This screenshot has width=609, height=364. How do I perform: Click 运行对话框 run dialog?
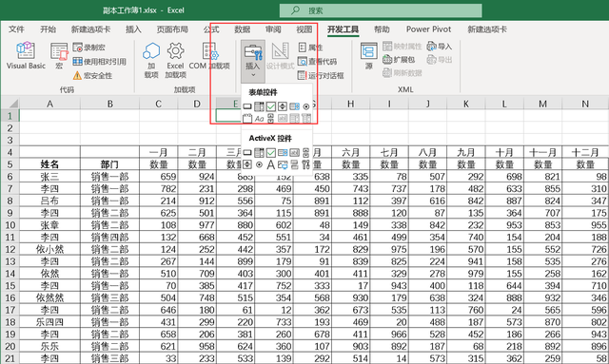pyautogui.click(x=321, y=75)
